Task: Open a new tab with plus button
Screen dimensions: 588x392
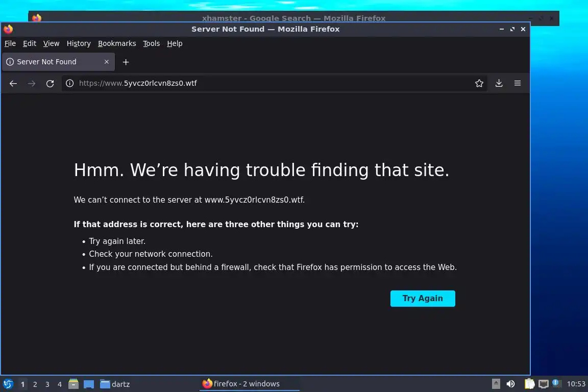Action: pos(126,62)
